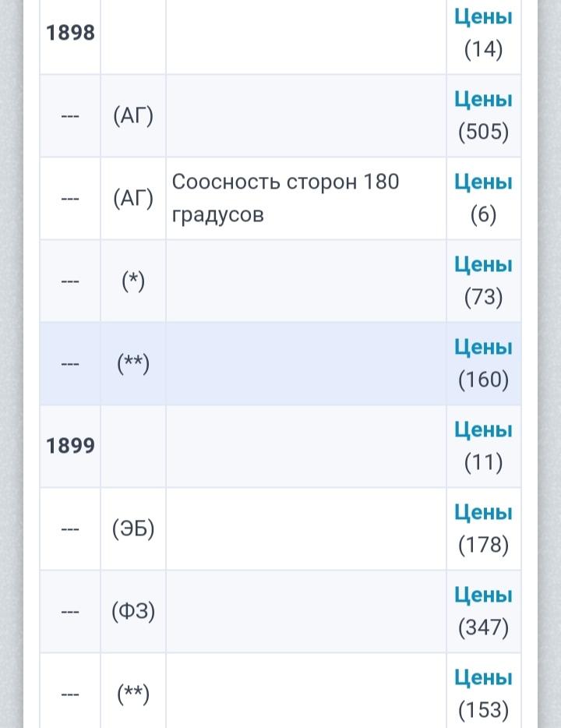
Task: Click the (347) price count text
Action: 483,627
